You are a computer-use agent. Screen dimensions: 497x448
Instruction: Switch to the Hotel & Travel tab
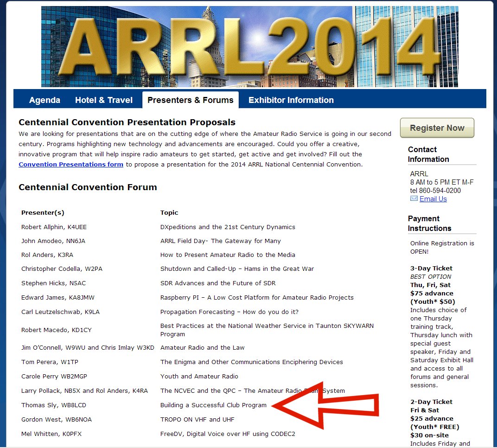[x=104, y=100]
